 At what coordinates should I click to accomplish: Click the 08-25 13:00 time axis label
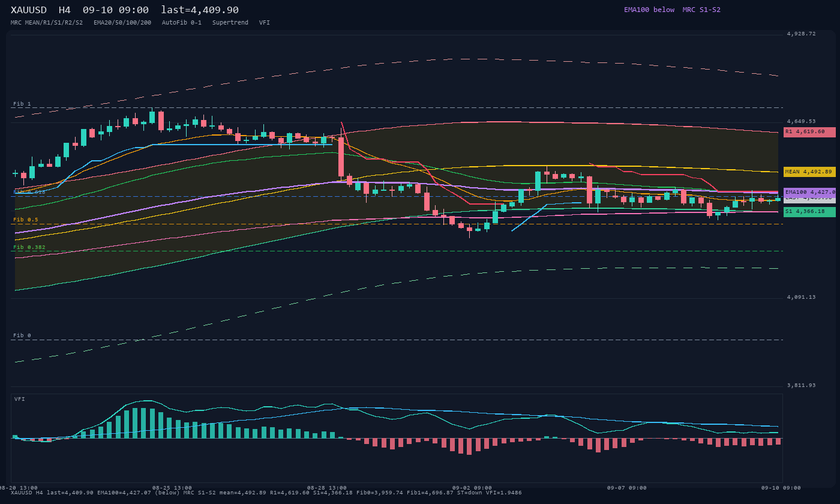172,488
